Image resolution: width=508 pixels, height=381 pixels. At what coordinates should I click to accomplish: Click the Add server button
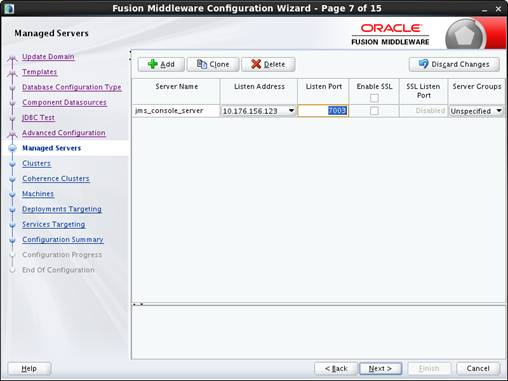point(161,64)
